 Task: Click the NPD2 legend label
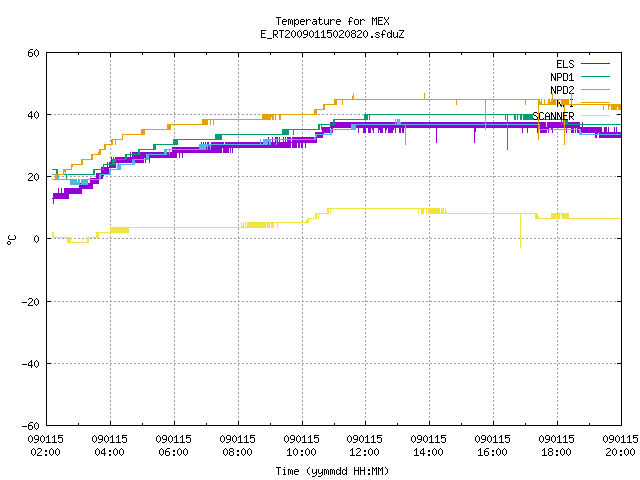point(562,90)
